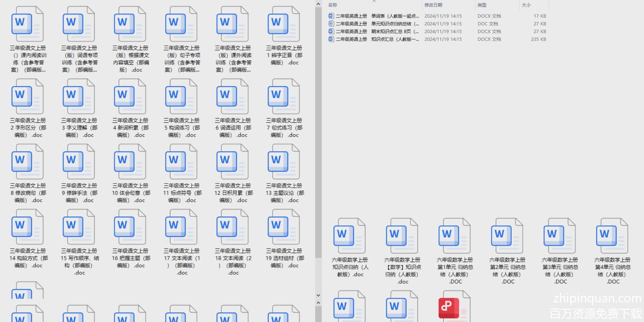
Task: Sort the file list by 名称 column
Action: [x=333, y=5]
